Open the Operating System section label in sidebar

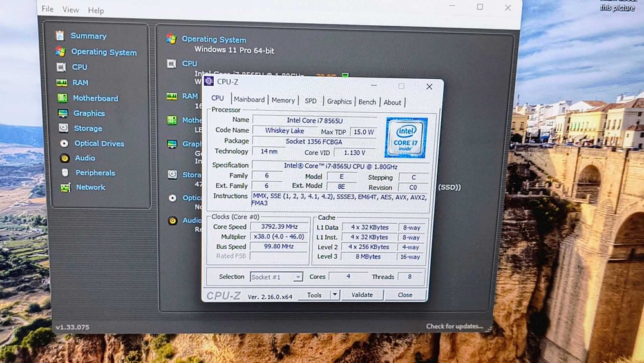(x=104, y=52)
